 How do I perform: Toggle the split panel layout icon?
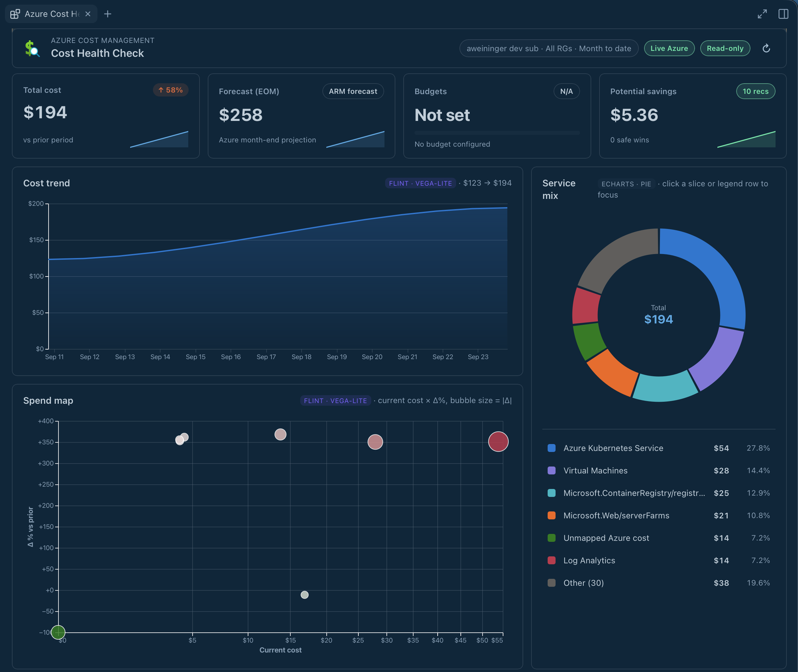point(783,14)
